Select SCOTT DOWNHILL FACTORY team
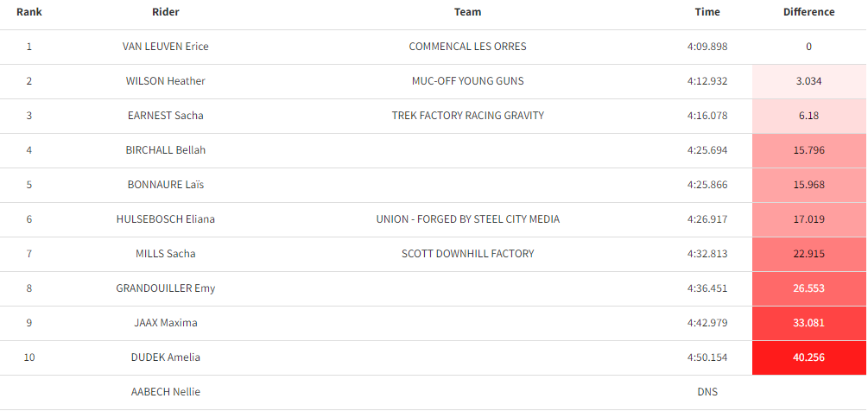The height and width of the screenshot is (411, 868). coord(468,253)
